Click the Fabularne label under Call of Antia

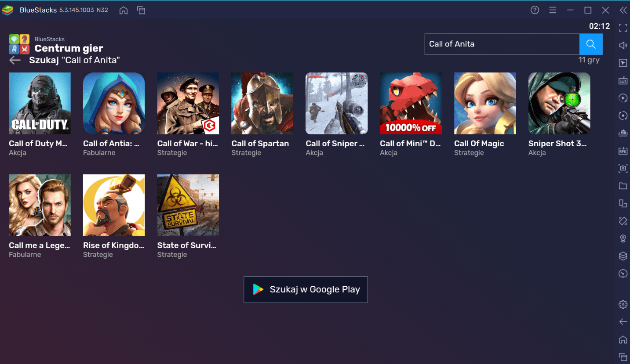[x=99, y=153]
